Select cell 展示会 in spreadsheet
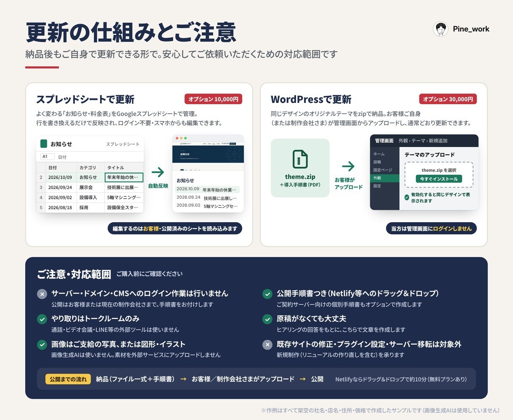The width and height of the screenshot is (513, 420). pyautogui.click(x=91, y=187)
